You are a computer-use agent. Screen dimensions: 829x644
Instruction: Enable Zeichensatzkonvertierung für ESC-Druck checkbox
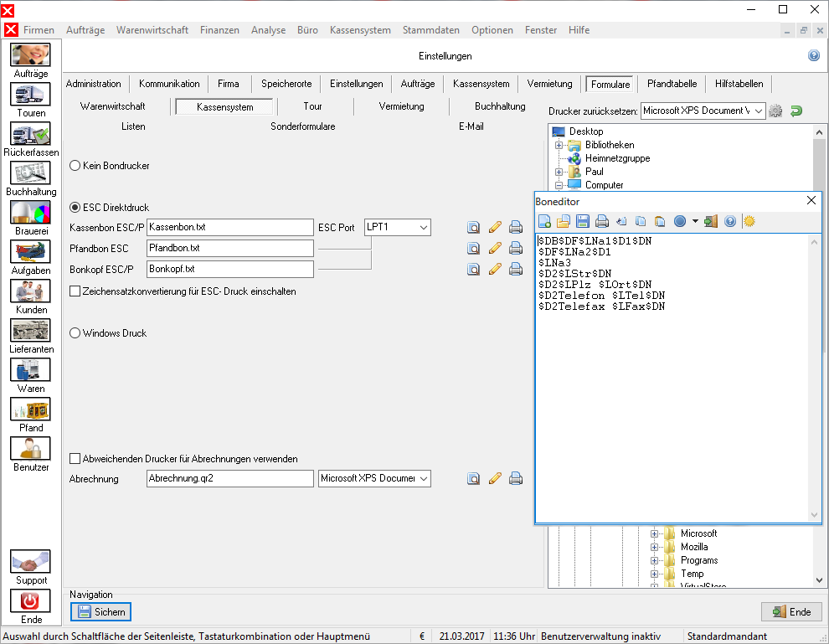click(x=75, y=291)
